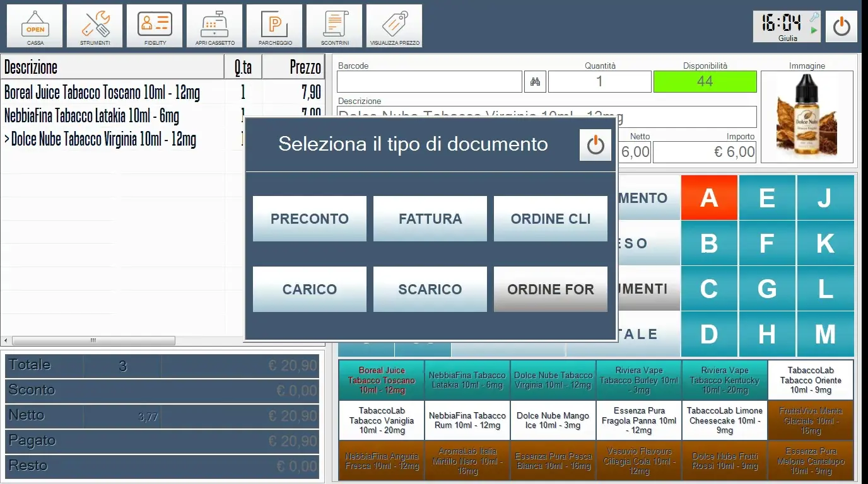
Task: Switch to category G tab
Action: (767, 289)
